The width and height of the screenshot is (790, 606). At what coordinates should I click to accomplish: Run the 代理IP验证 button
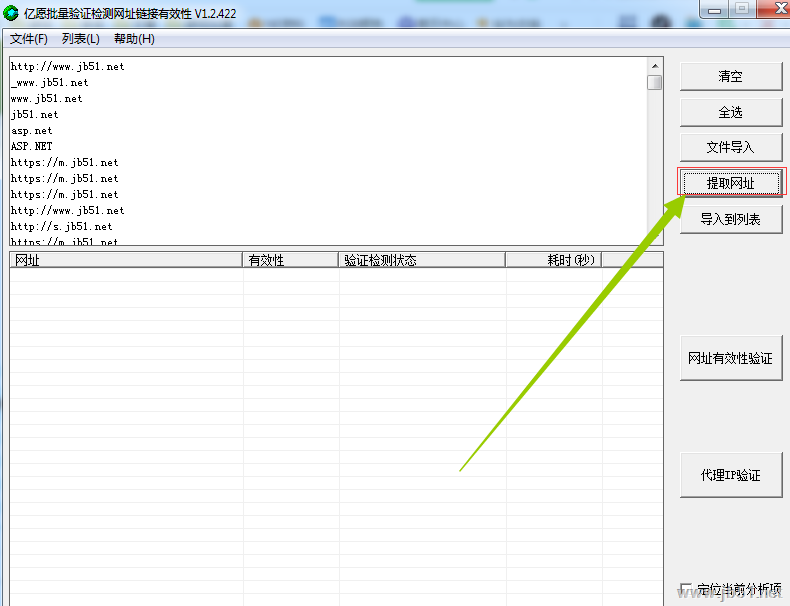pos(730,475)
